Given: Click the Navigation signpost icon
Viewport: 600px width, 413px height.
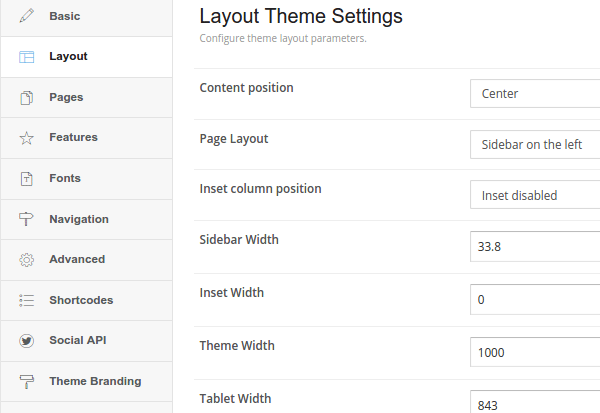Looking at the screenshot, I should [x=26, y=219].
